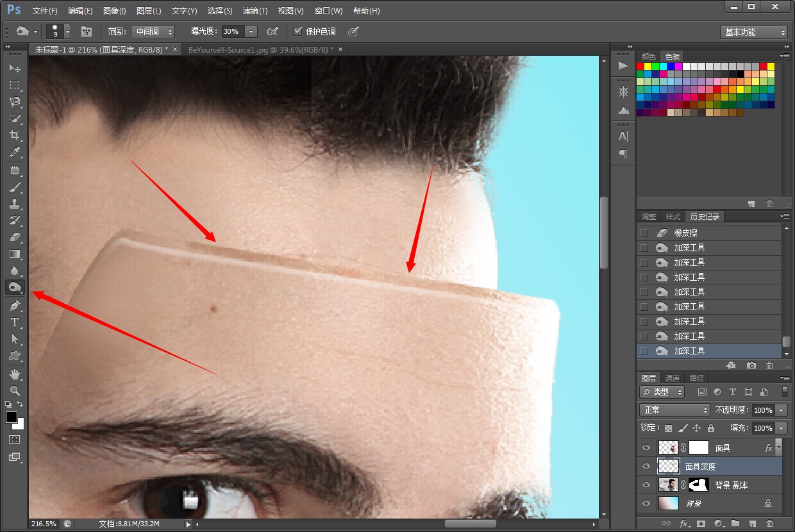Hide the 背景 副本 layer
Image resolution: width=795 pixels, height=532 pixels.
[646, 485]
